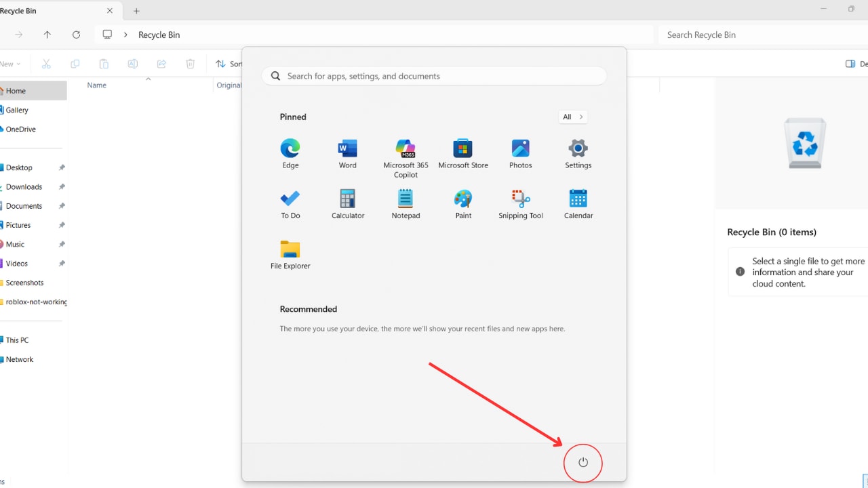Click the Share icon in File Explorer toolbar
Image resolution: width=868 pixels, height=488 pixels.
pyautogui.click(x=161, y=64)
